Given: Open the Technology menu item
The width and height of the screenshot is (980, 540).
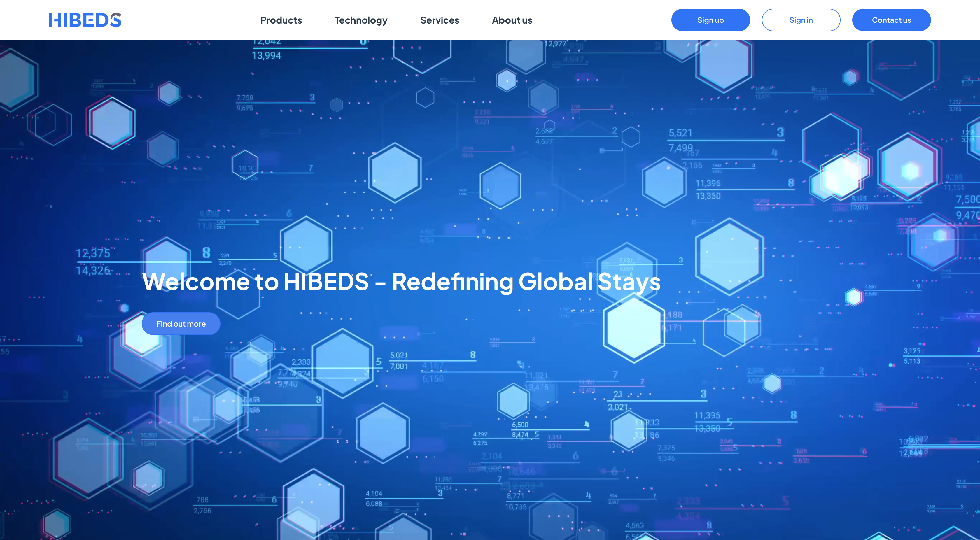Looking at the screenshot, I should click(361, 20).
